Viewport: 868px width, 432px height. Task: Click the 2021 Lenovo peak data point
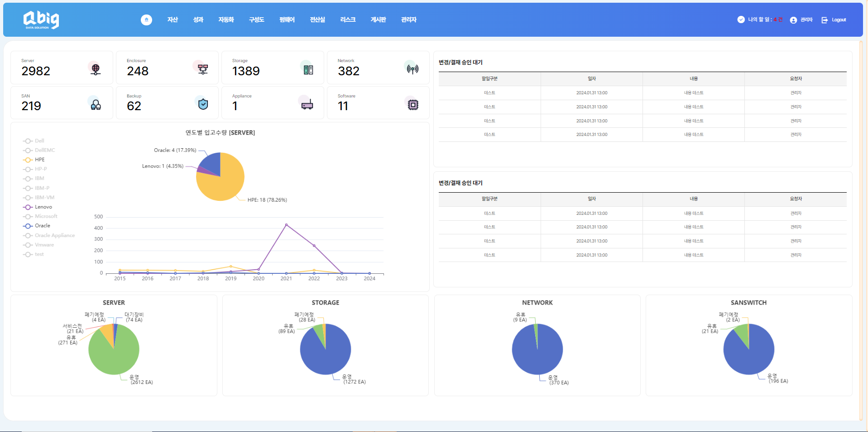[x=286, y=224]
